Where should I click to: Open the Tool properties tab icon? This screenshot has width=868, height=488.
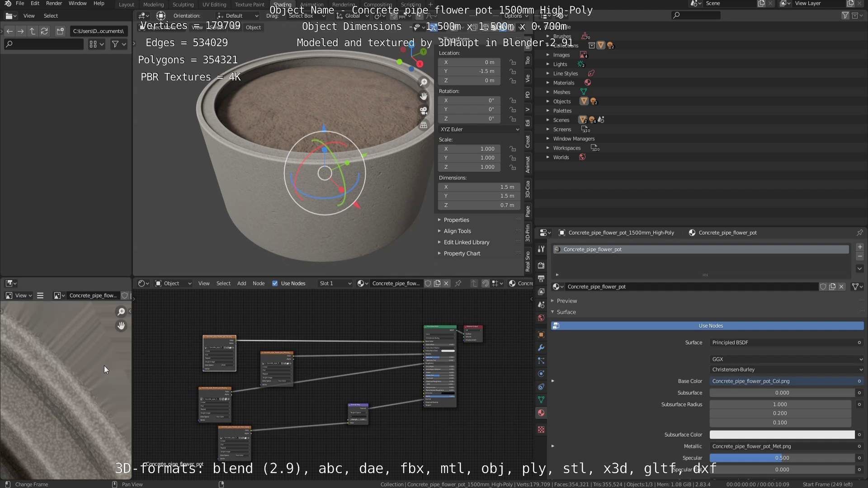tap(541, 249)
